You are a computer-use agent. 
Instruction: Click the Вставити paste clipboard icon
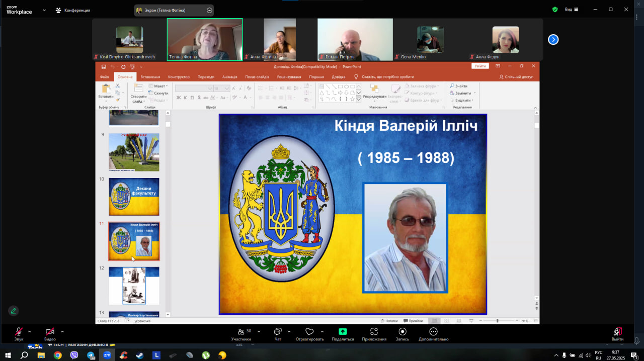click(106, 88)
